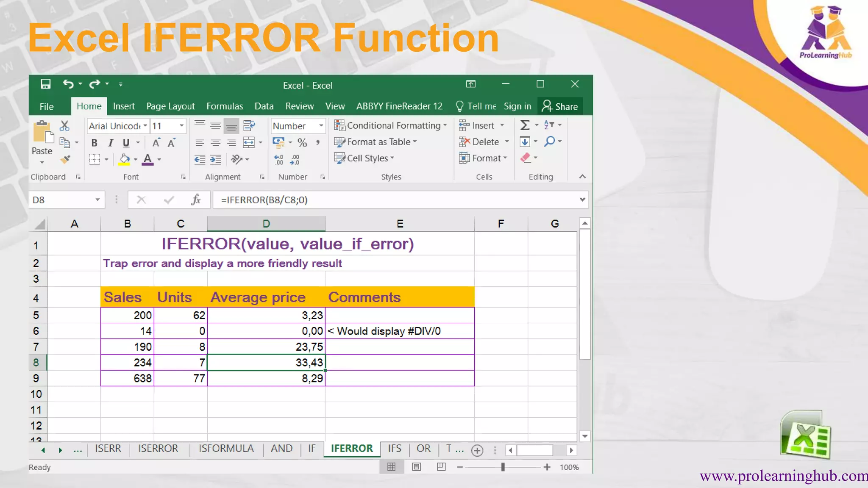Click the Merge & Center icon

tap(249, 143)
